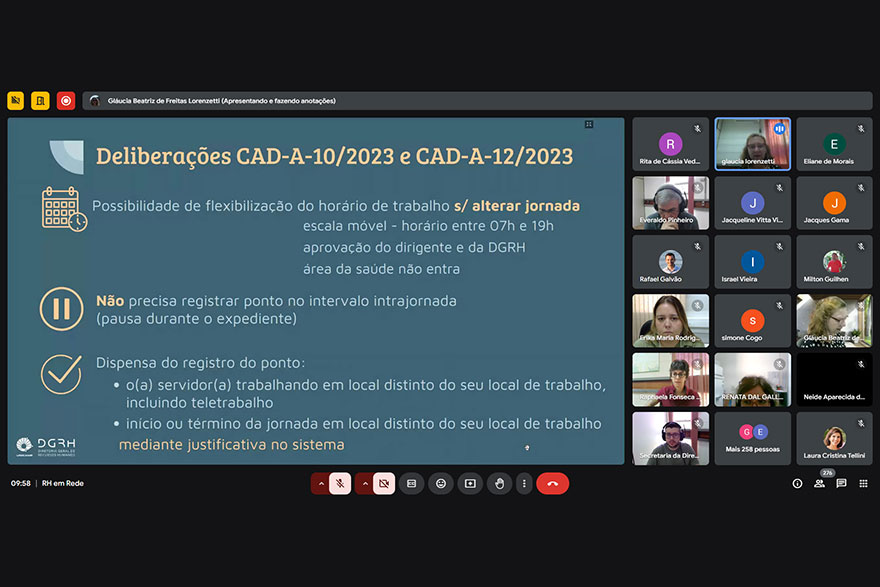The image size is (880, 587).
Task: Select glaucia lorenzetti speaking video tile
Action: click(753, 144)
